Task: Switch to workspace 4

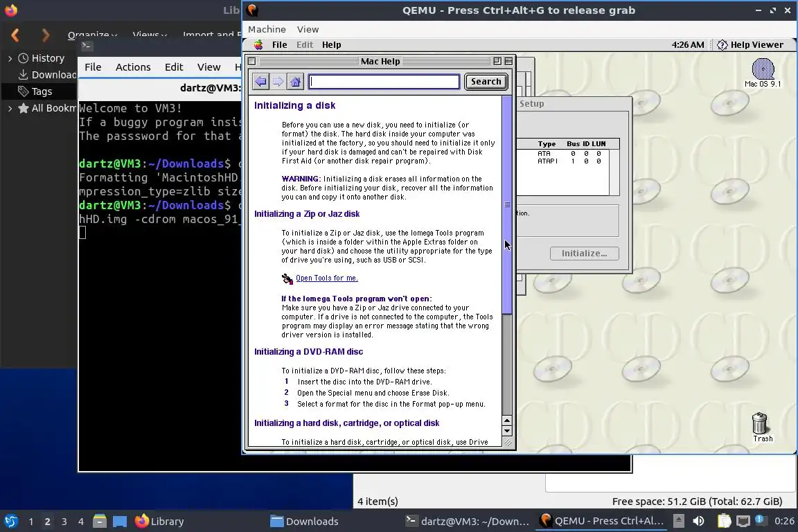Action: point(80,522)
